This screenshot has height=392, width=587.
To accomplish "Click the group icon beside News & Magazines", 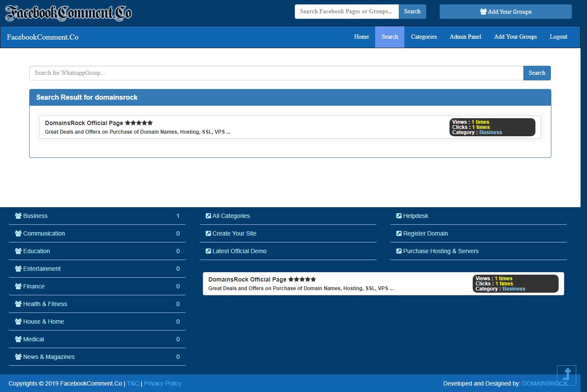I will coord(18,357).
